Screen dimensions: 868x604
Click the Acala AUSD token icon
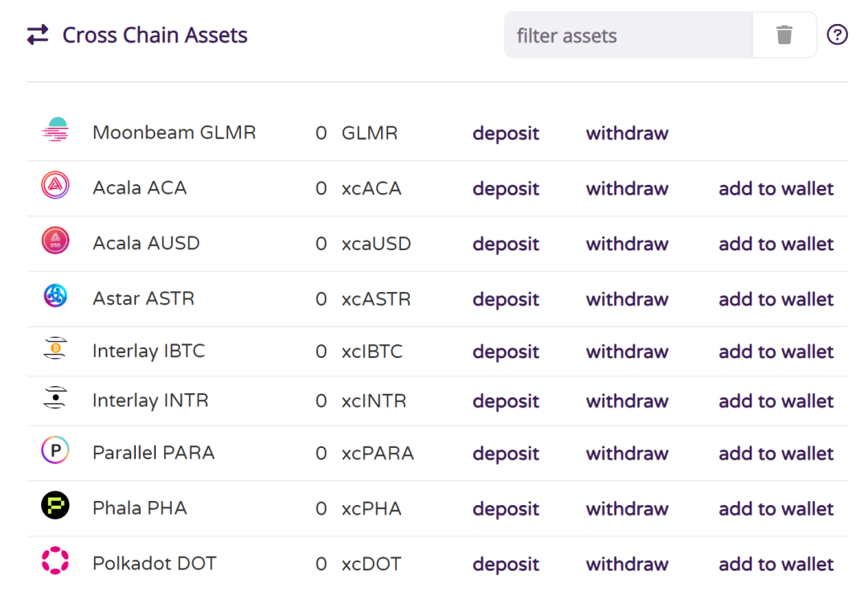click(55, 240)
